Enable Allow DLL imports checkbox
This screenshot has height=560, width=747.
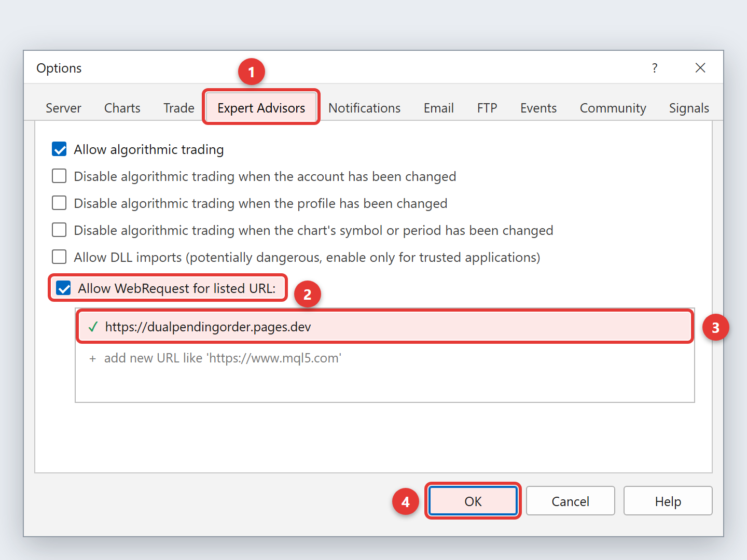pos(59,257)
